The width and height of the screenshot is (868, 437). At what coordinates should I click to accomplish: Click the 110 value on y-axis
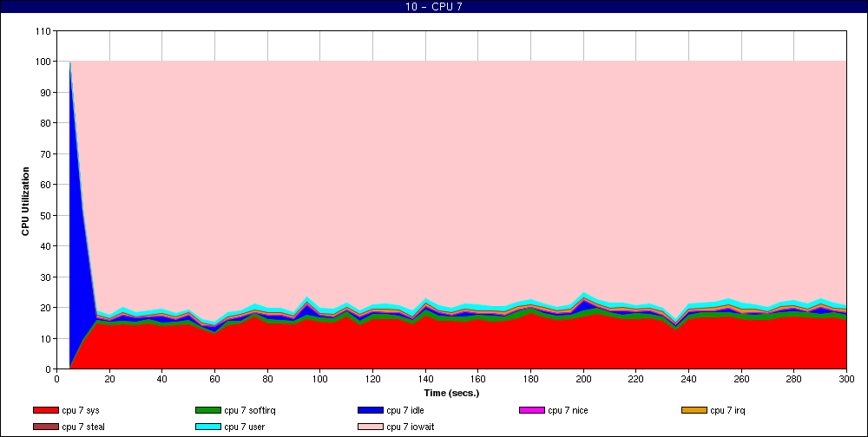[x=43, y=31]
